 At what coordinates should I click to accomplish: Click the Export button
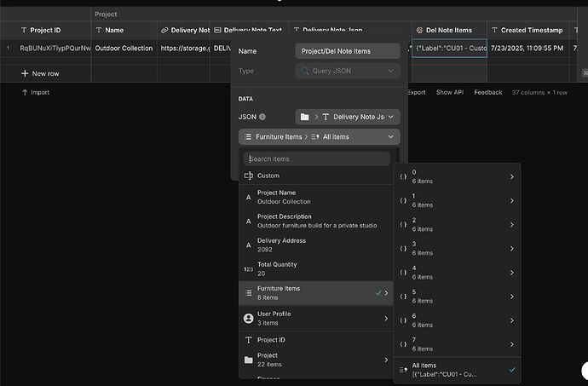(x=416, y=92)
